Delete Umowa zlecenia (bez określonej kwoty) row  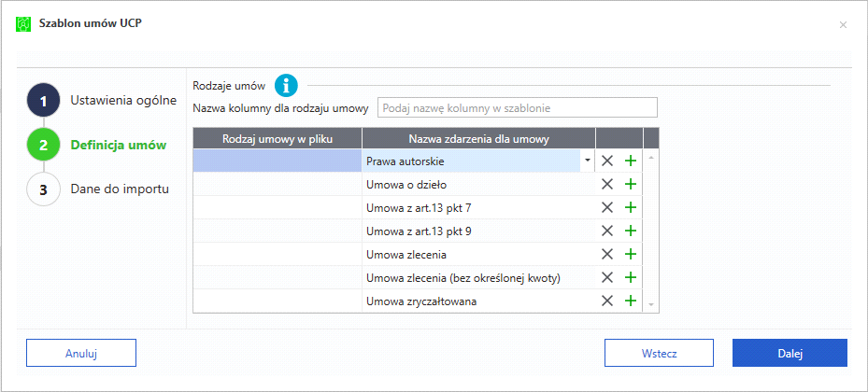tap(607, 277)
